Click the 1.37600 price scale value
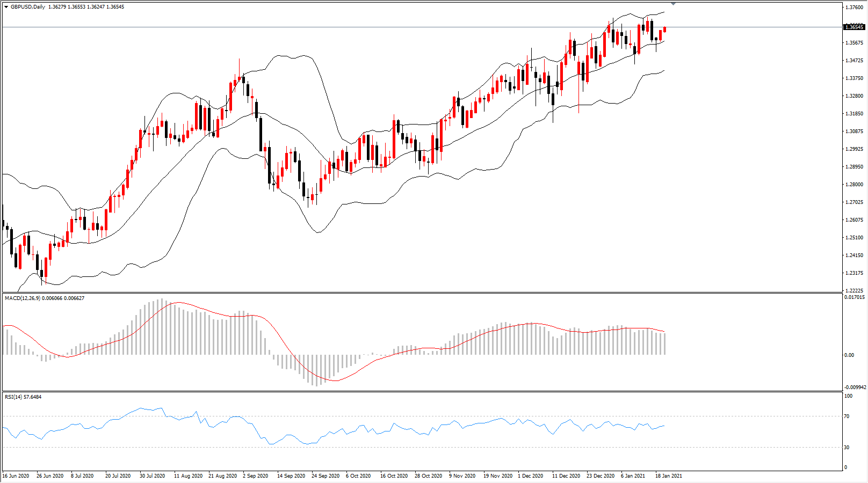The image size is (868, 483). point(854,7)
